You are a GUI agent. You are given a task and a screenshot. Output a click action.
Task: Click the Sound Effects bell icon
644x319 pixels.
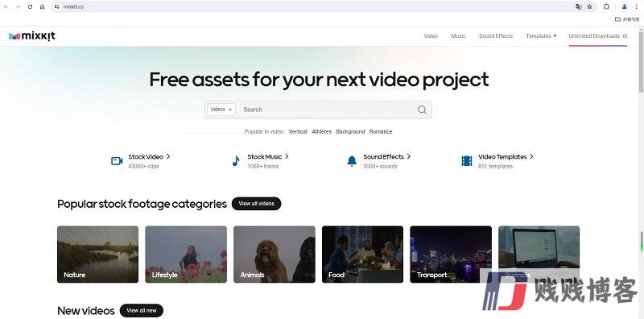coord(352,161)
